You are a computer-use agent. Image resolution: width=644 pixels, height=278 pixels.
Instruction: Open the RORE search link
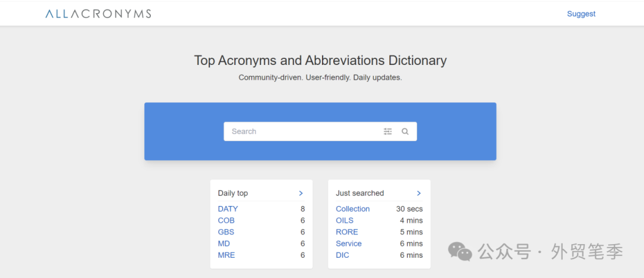tap(347, 232)
